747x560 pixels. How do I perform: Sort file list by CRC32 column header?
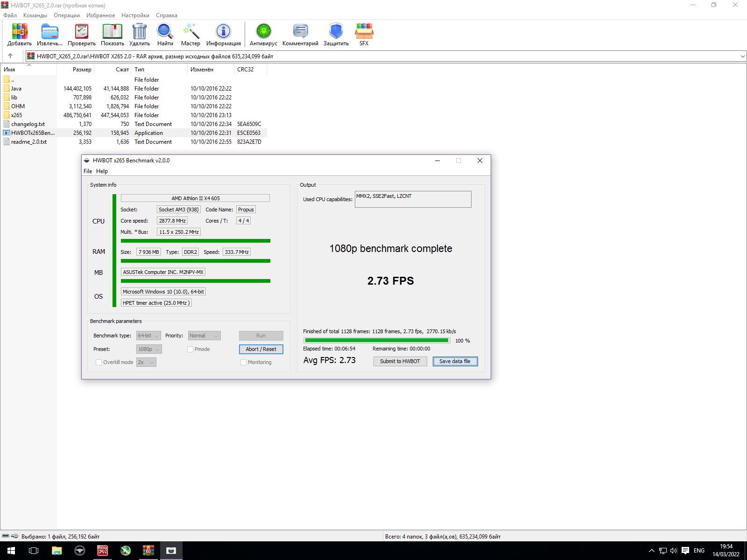(250, 70)
